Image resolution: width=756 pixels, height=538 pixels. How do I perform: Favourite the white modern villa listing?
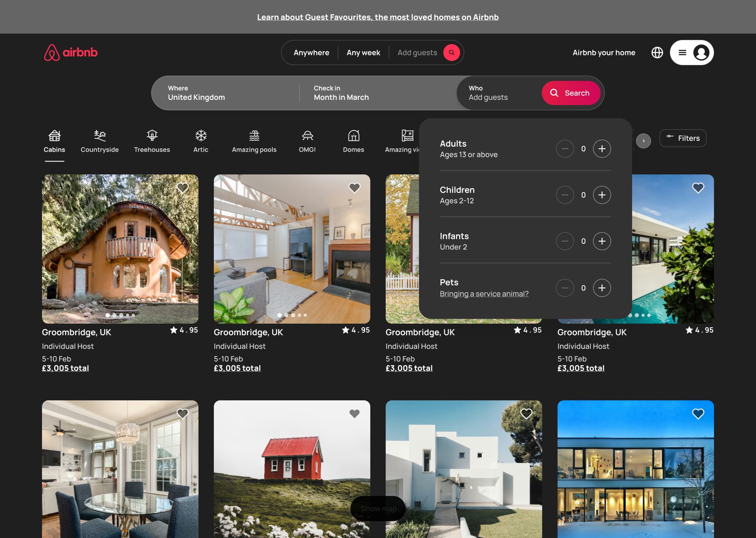[526, 414]
